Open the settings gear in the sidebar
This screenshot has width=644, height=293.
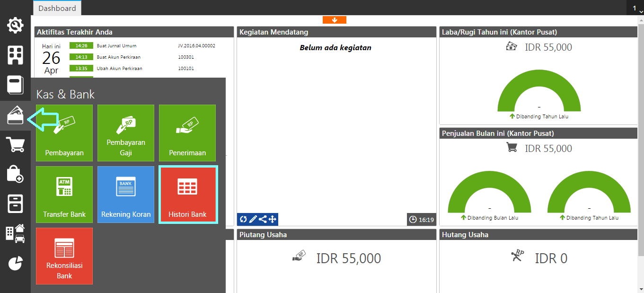tap(15, 26)
